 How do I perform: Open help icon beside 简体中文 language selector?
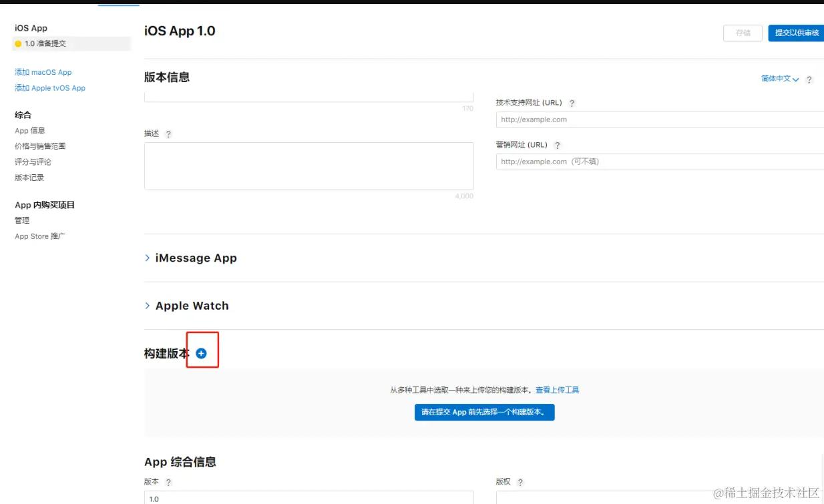coord(809,79)
